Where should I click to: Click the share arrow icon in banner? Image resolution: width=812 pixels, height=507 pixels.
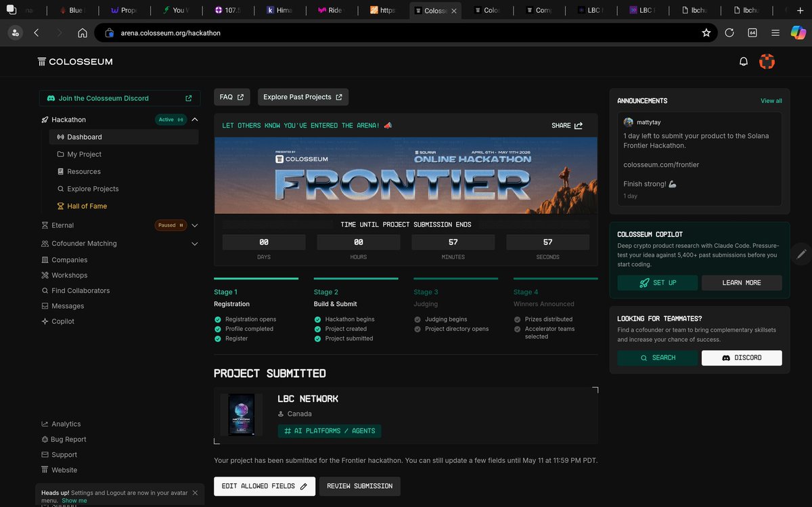click(x=579, y=125)
